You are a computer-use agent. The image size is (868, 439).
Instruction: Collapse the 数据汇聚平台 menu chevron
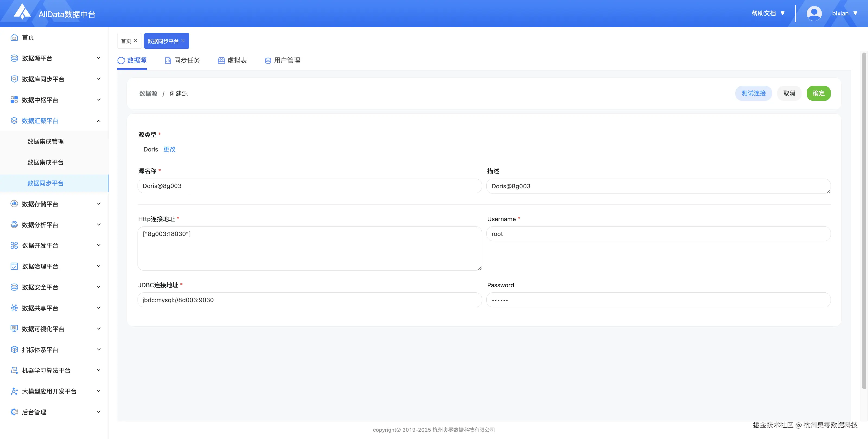click(x=99, y=121)
